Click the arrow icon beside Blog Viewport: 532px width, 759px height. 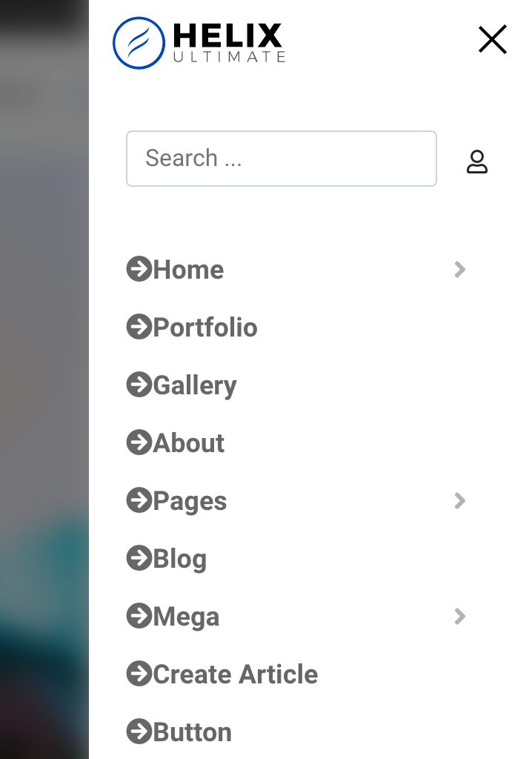[139, 558]
